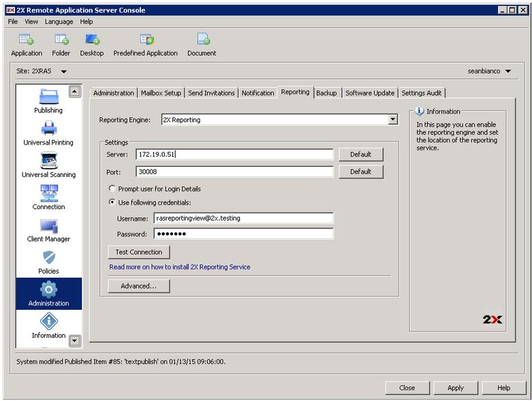Click the Test Connection button
The height and width of the screenshot is (401, 532).
click(139, 252)
